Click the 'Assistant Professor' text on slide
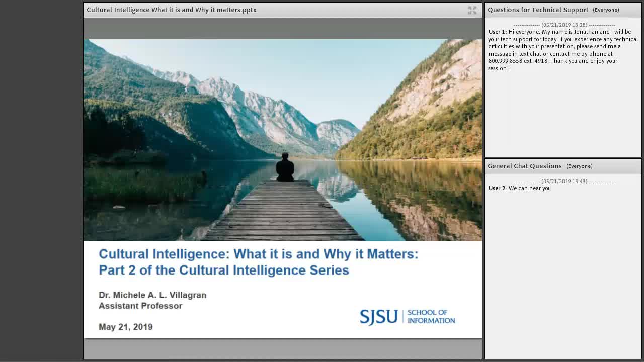 [140, 306]
